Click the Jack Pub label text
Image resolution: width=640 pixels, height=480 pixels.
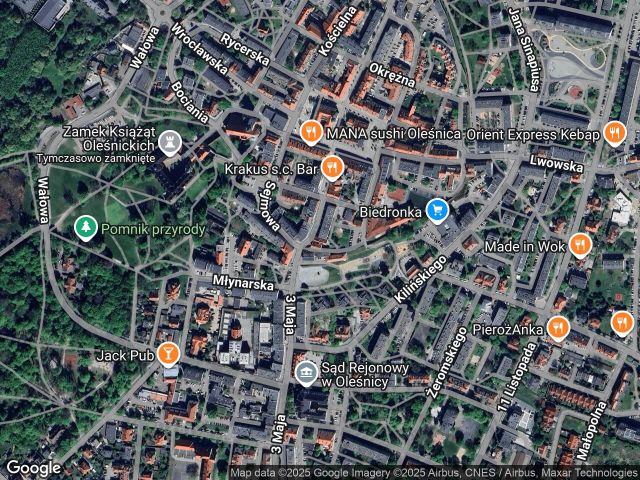coord(125,356)
